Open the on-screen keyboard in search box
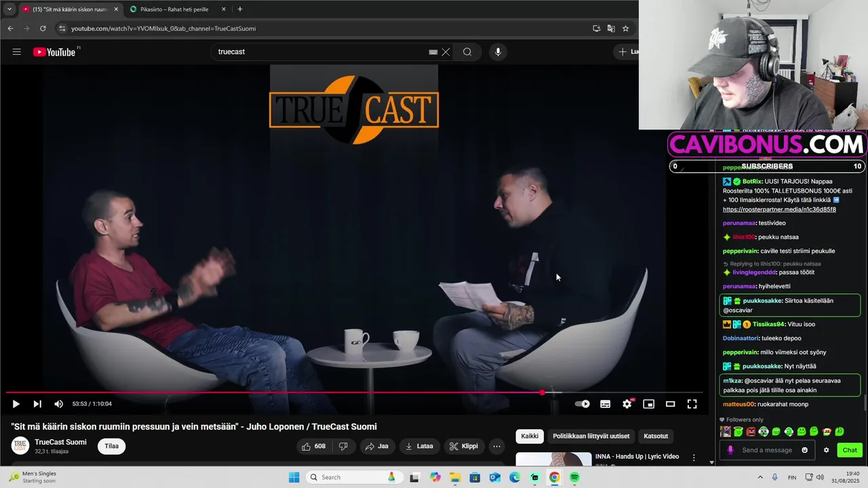 tap(433, 52)
